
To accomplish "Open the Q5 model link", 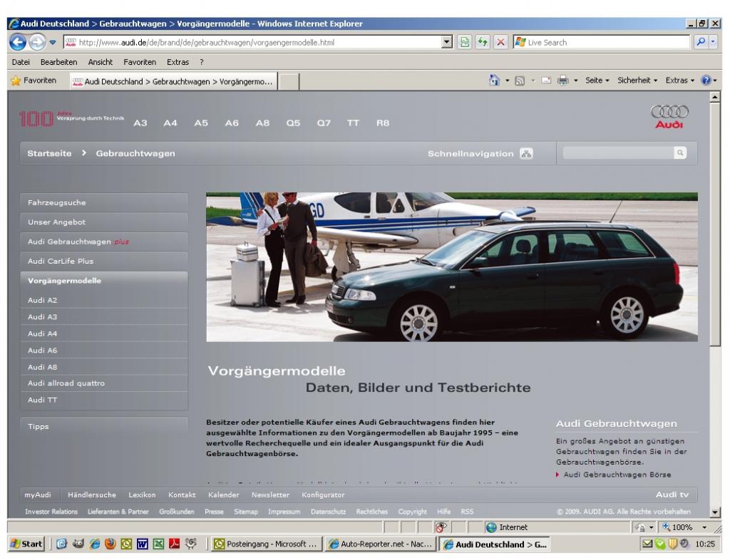I will pyautogui.click(x=293, y=123).
